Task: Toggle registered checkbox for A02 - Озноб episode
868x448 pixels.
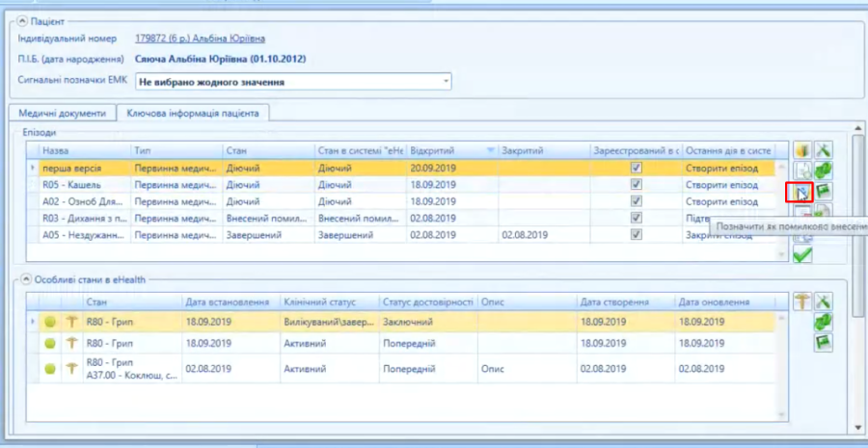Action: click(x=637, y=201)
